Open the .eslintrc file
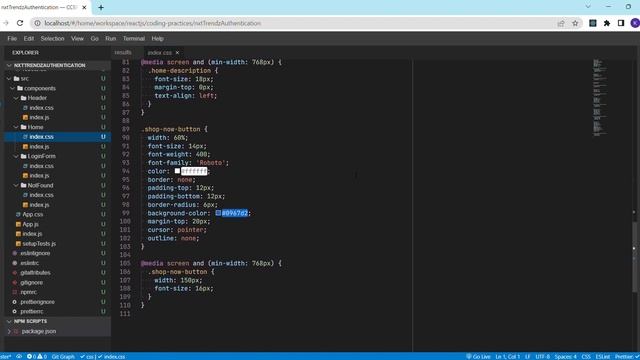This screenshot has width=640, height=360. pos(29,263)
